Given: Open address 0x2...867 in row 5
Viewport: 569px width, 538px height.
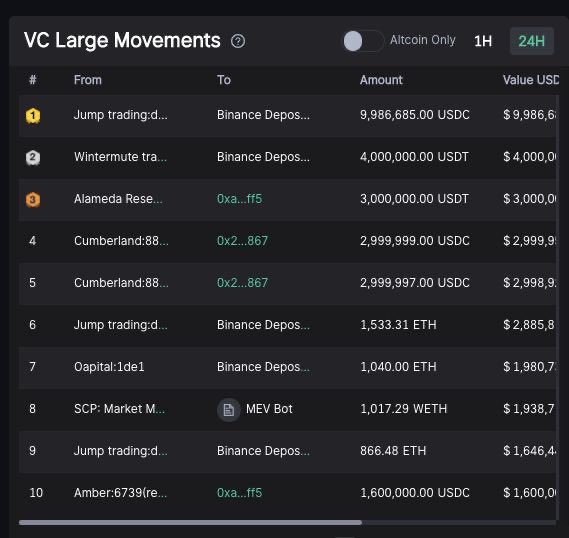Looking at the screenshot, I should (242, 283).
